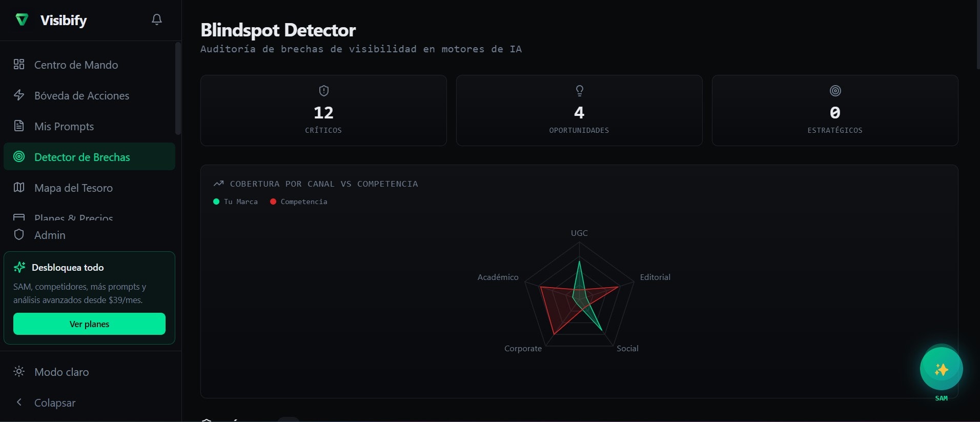Open Mapa del Tesoro section

[x=89, y=188]
